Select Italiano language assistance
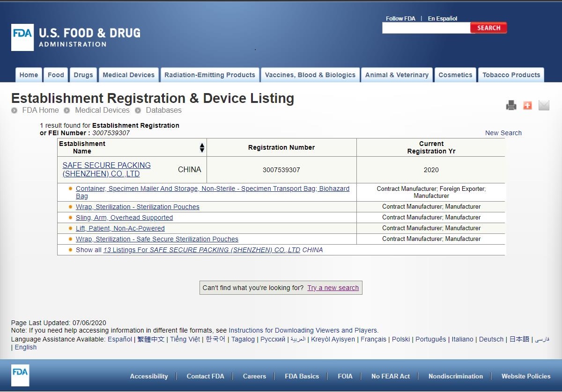The width and height of the screenshot is (562, 392). pyautogui.click(x=463, y=339)
